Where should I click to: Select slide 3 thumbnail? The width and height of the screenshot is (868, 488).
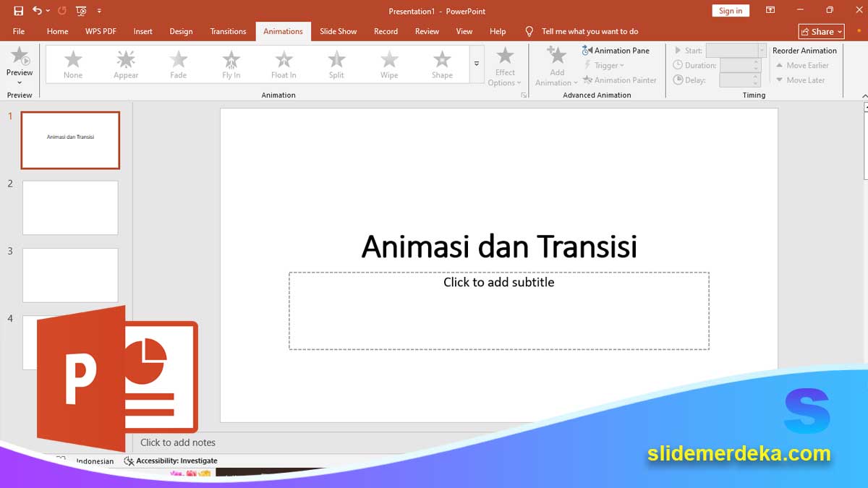[70, 275]
